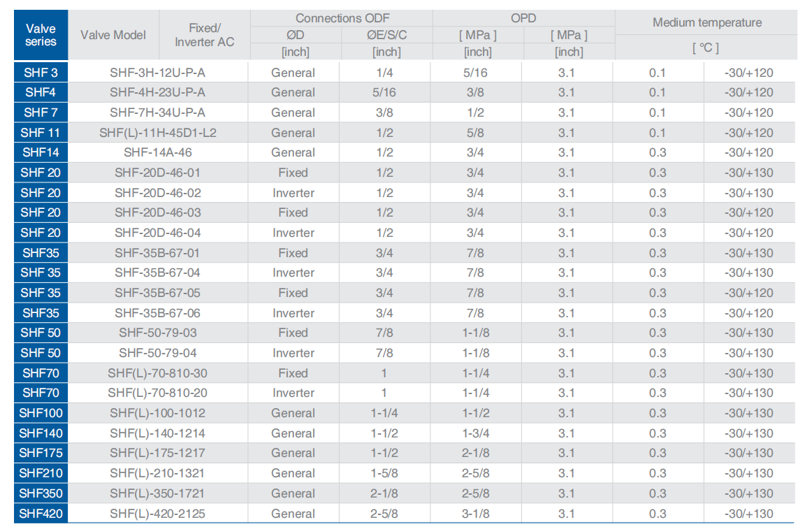This screenshot has width=812, height=529.
Task: Select the "Valve Model" column header
Action: (x=113, y=35)
